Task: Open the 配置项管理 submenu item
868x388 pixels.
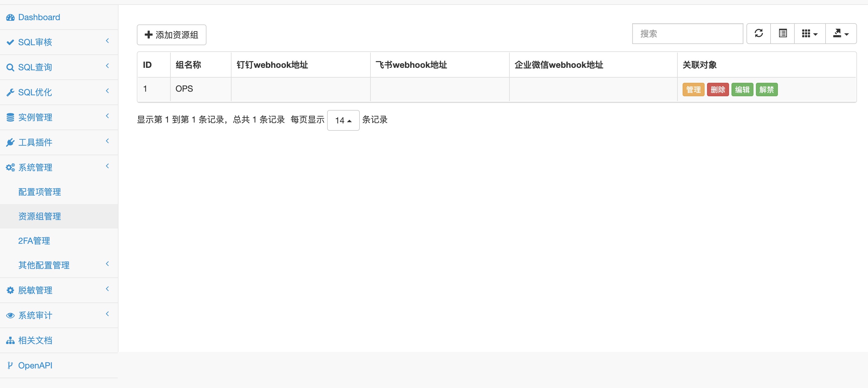Action: click(x=39, y=192)
